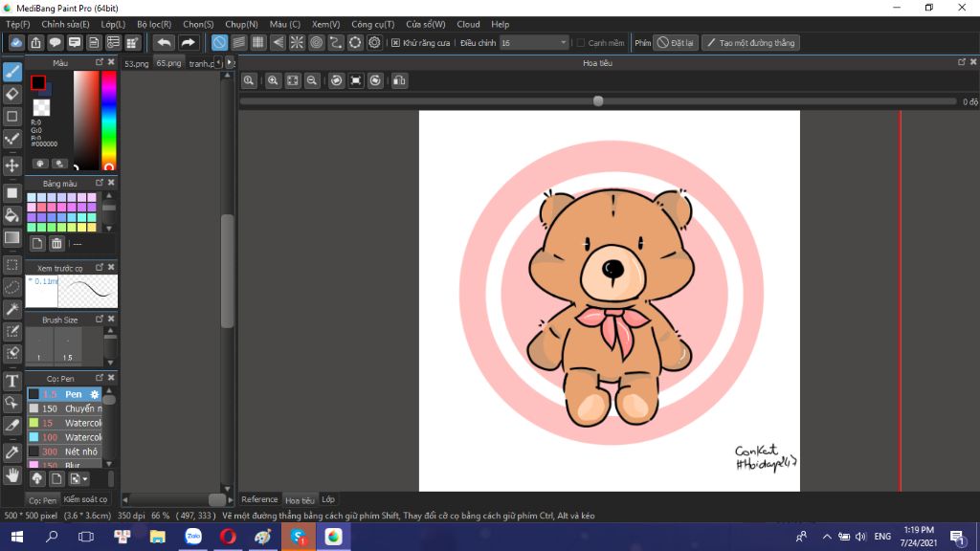Enable curve snap guide

[336, 42]
